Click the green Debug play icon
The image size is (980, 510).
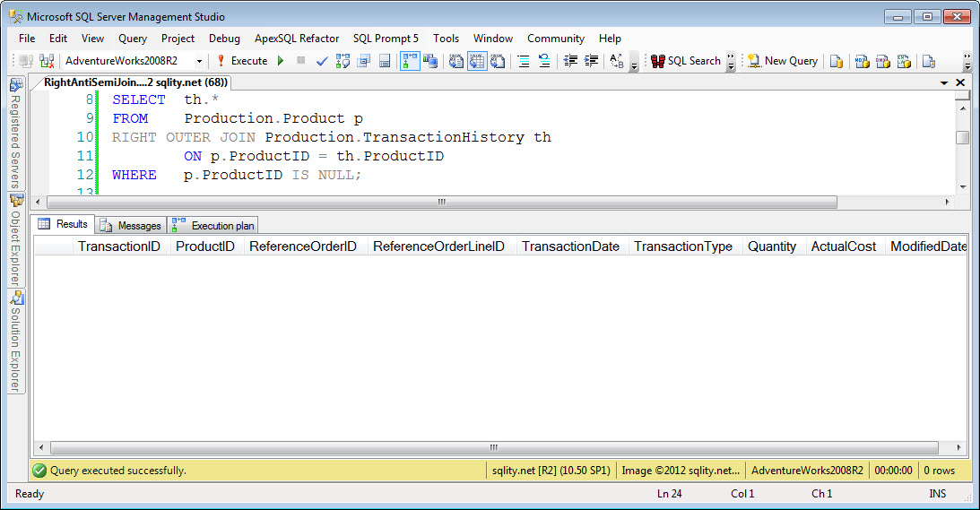281,61
